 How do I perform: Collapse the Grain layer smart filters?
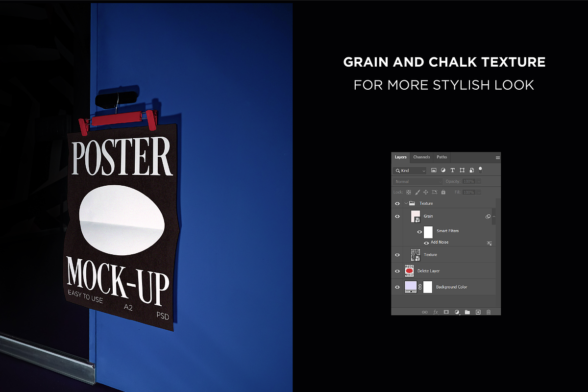494,216
